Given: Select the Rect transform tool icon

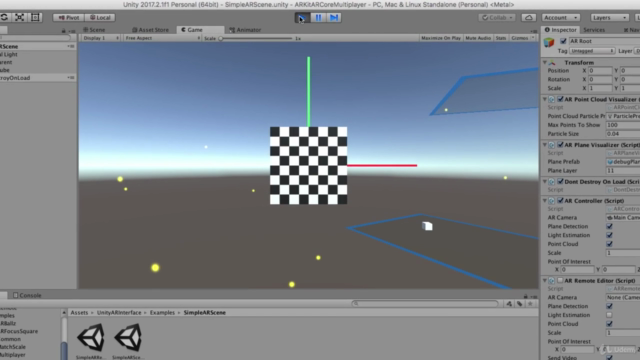Looking at the screenshot, I should [35, 17].
